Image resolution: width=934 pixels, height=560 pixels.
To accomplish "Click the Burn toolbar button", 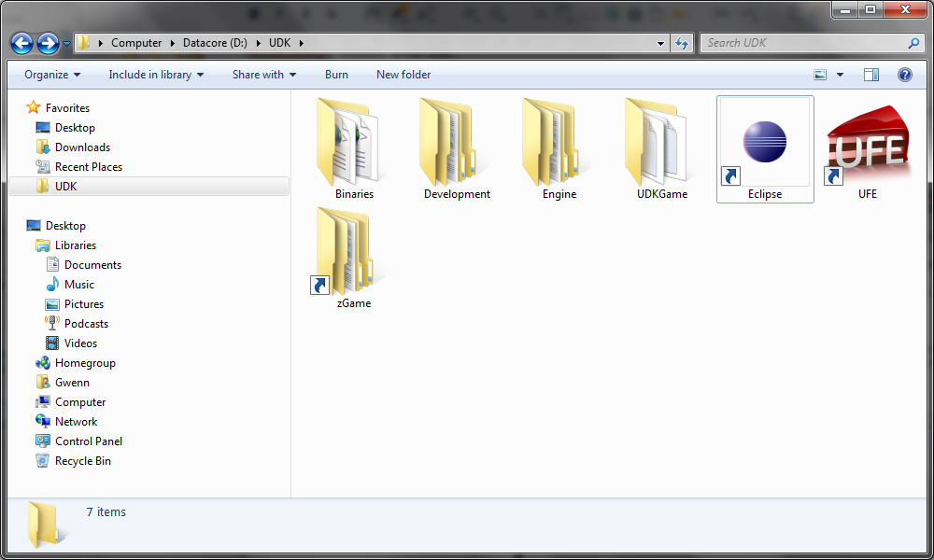I will (336, 75).
